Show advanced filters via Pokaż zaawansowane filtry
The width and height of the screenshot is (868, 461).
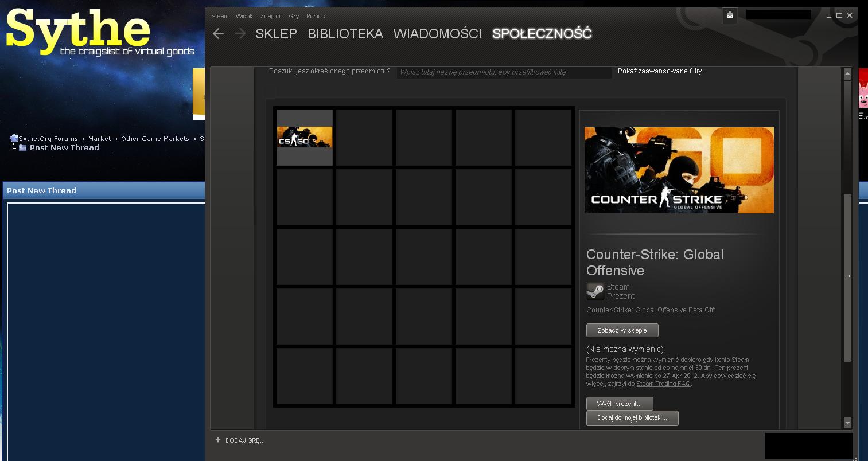coord(662,71)
